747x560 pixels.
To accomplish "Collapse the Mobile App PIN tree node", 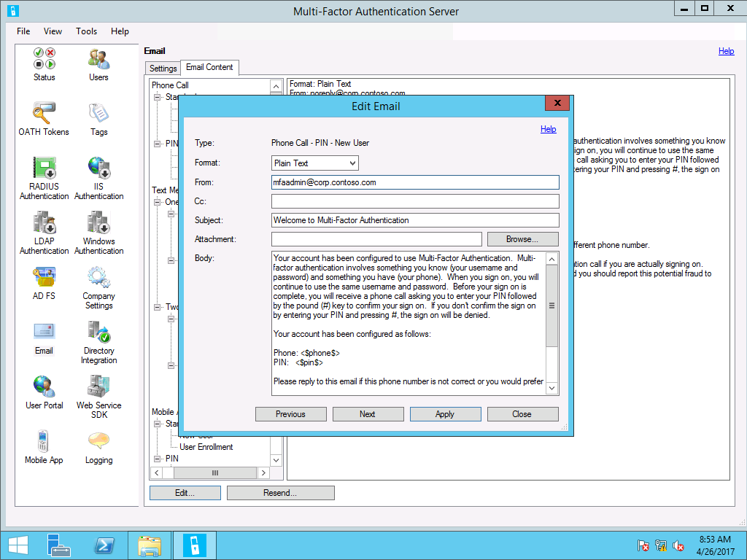I will [x=157, y=459].
